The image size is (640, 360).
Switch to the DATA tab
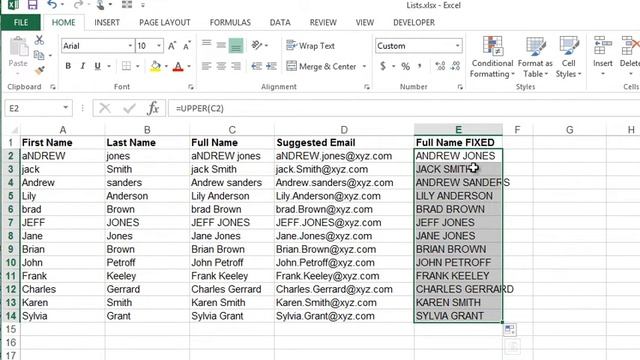click(x=280, y=22)
